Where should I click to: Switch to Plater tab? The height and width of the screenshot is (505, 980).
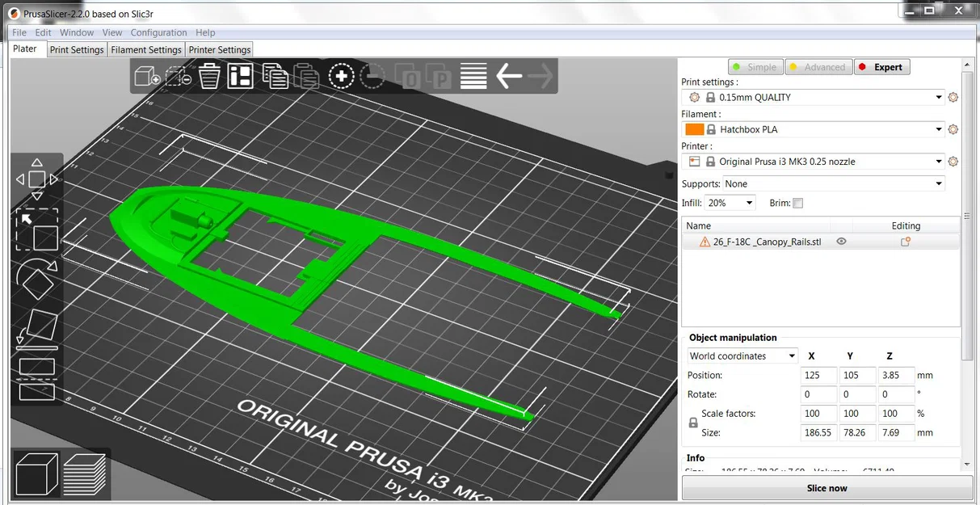pos(25,48)
